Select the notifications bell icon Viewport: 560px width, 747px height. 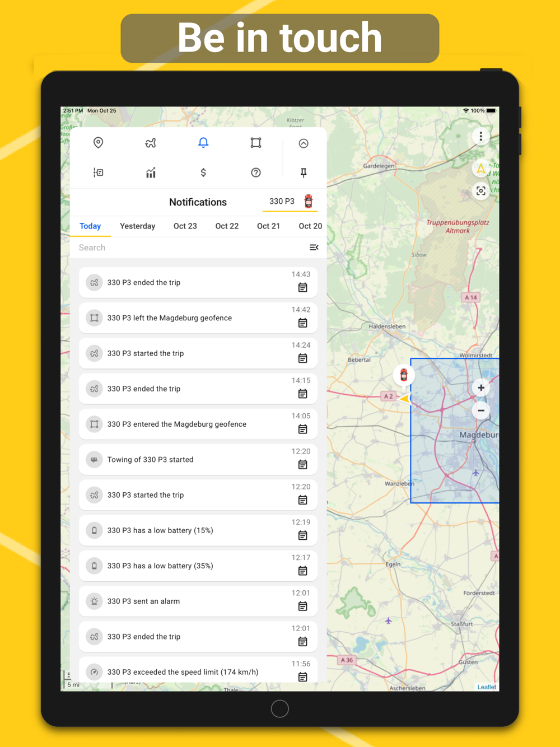click(x=203, y=143)
